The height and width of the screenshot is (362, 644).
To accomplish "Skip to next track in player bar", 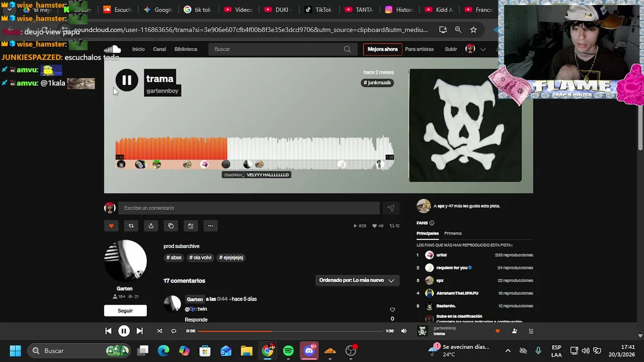I will [139, 331].
